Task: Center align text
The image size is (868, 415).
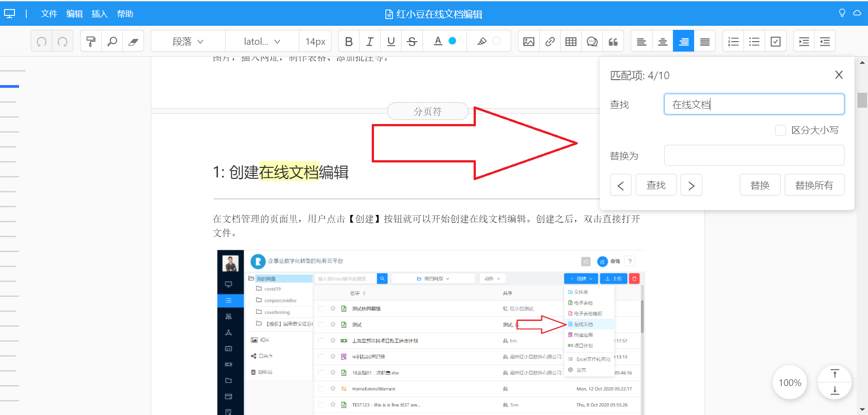Action: pyautogui.click(x=662, y=42)
